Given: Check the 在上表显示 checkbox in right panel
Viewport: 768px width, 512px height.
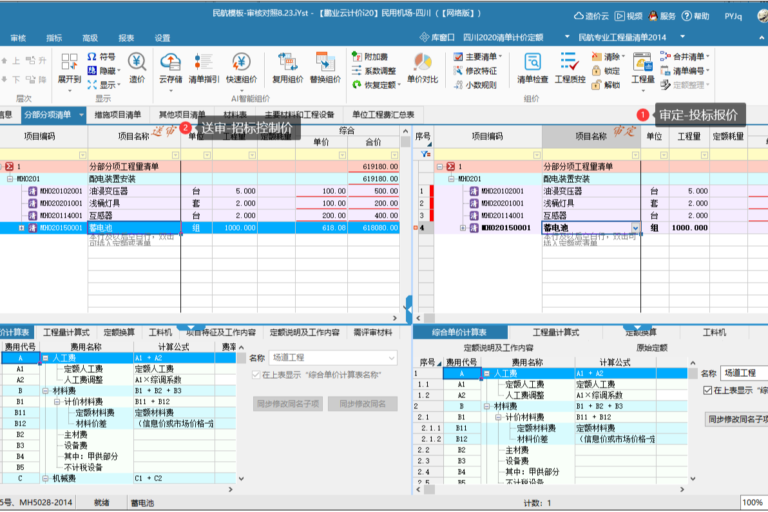Looking at the screenshot, I should pos(708,390).
